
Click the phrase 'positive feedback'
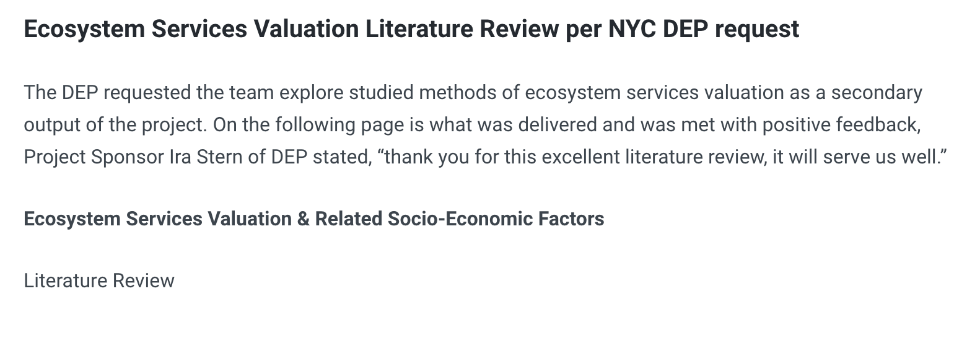pos(841,125)
